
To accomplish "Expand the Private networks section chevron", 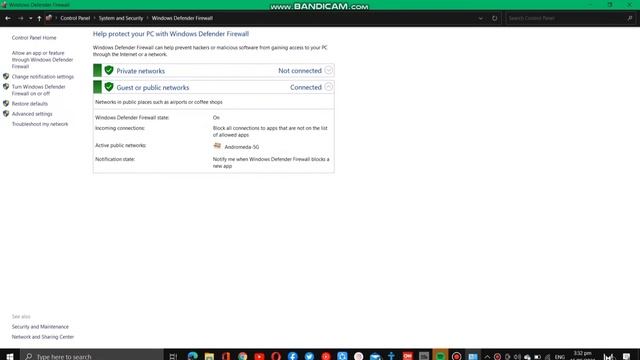I will pos(329,70).
